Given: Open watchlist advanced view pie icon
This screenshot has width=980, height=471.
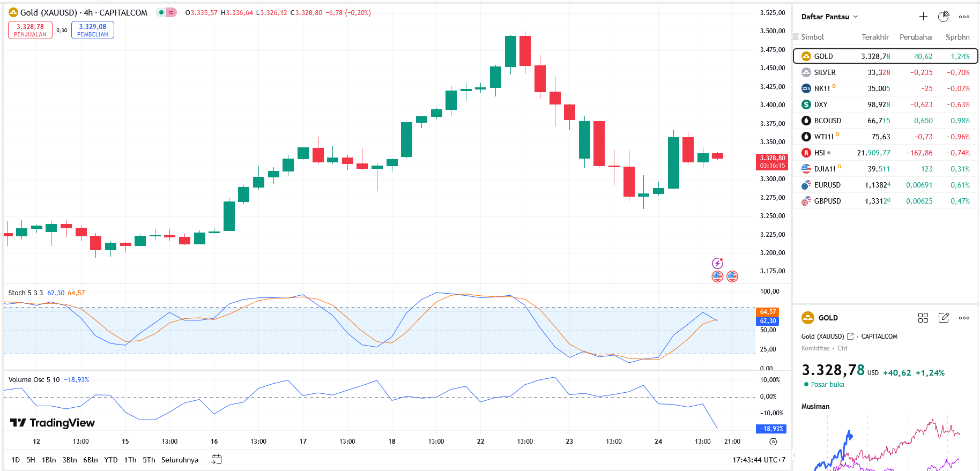Looking at the screenshot, I should pos(944,17).
